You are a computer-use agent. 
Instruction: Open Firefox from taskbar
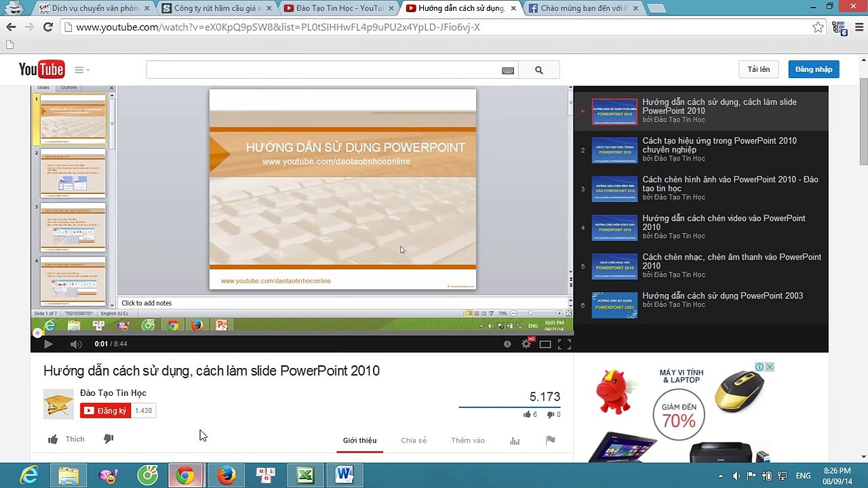point(226,476)
